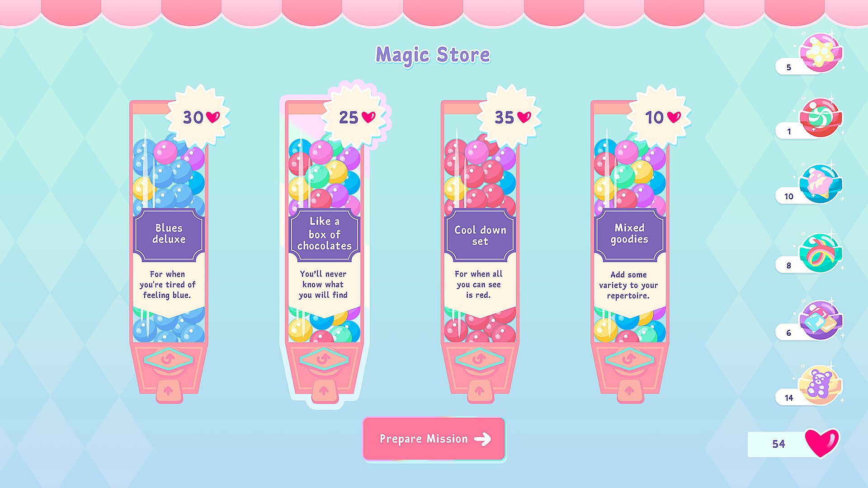Click the 30 hearts price badge
The height and width of the screenshot is (488, 868).
(x=198, y=117)
